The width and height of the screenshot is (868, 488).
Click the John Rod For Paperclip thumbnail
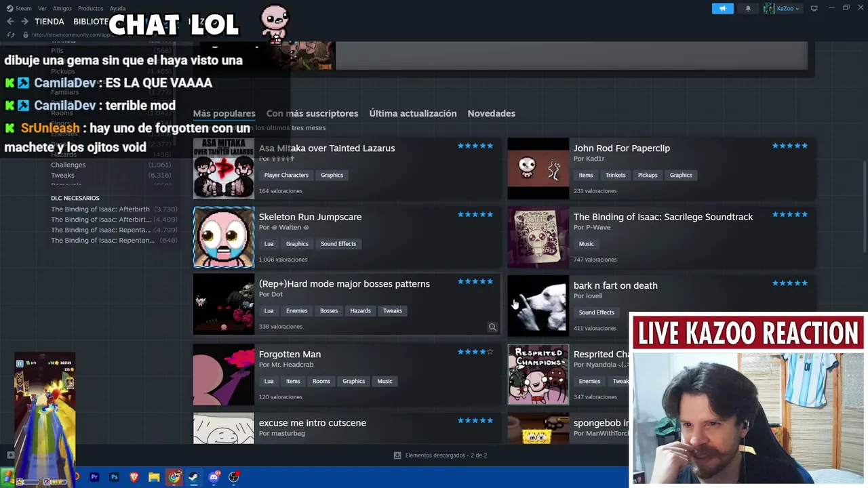click(538, 169)
